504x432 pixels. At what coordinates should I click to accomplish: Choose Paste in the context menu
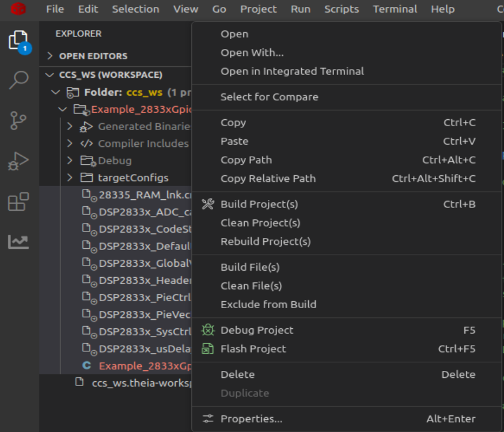(x=347, y=141)
